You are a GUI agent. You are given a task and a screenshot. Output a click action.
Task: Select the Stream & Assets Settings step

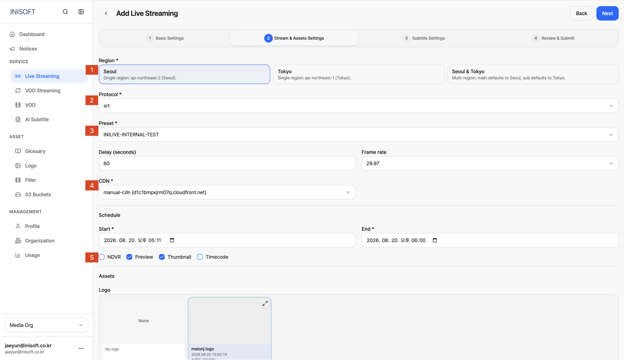point(294,38)
